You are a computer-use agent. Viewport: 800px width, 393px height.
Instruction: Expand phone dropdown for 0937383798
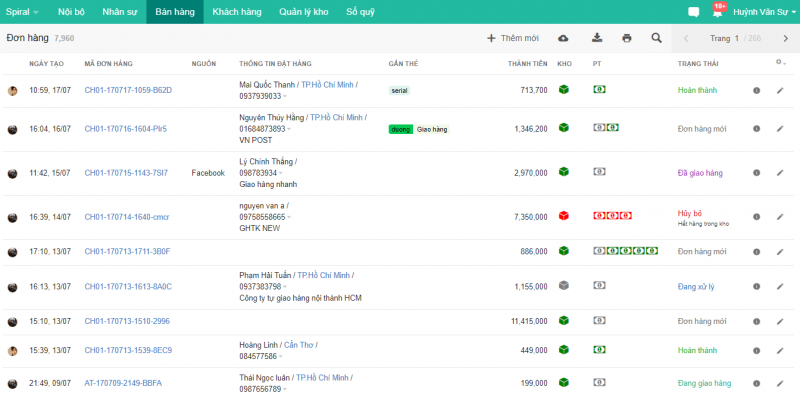(x=285, y=287)
